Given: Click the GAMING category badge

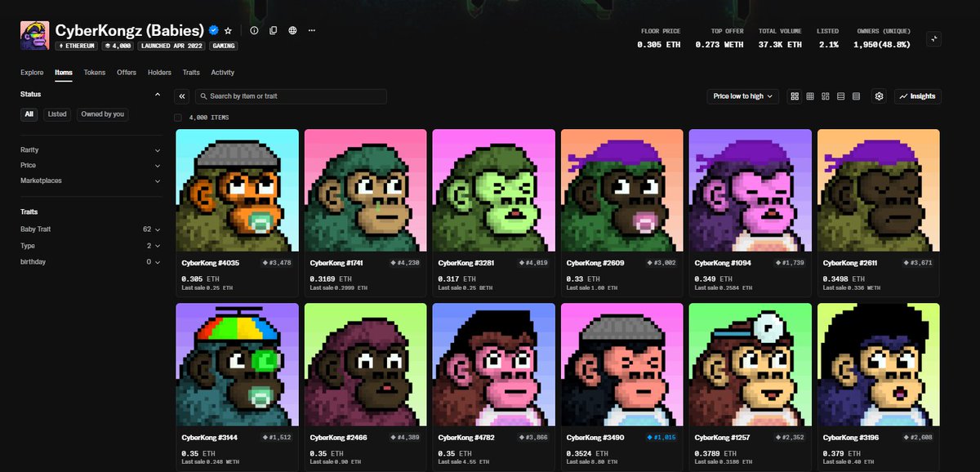Looking at the screenshot, I should [225, 46].
